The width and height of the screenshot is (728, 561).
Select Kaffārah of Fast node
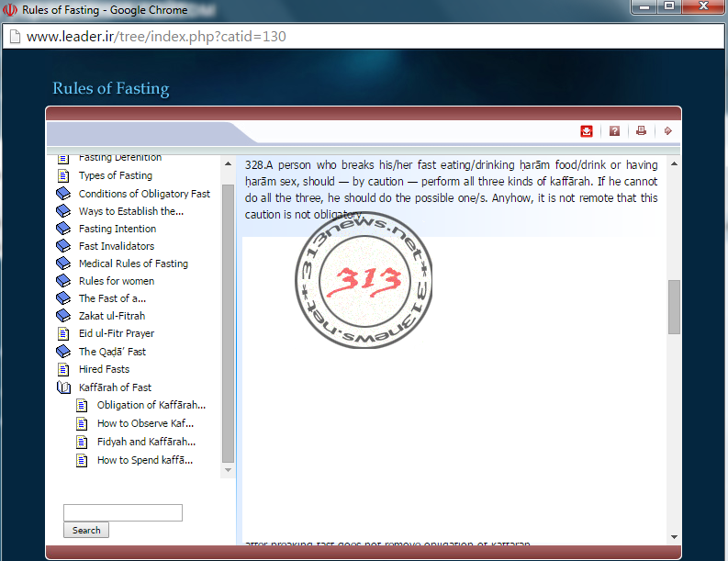coord(115,387)
